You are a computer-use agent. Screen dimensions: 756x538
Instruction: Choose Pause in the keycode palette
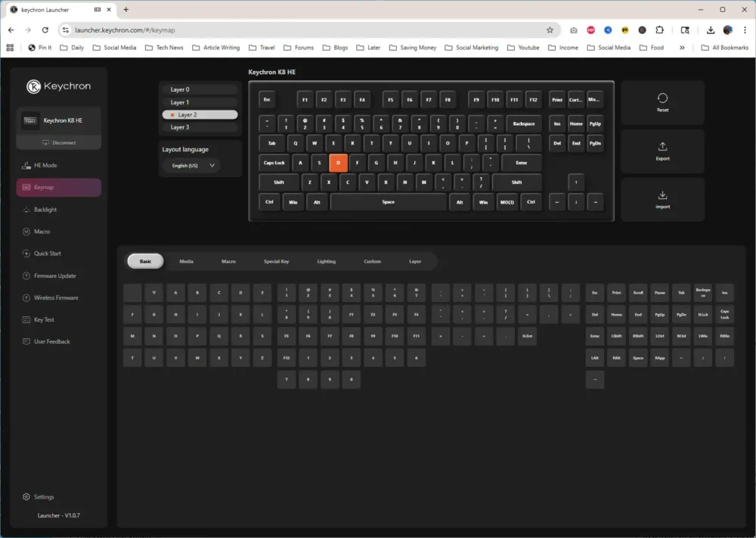tap(659, 293)
